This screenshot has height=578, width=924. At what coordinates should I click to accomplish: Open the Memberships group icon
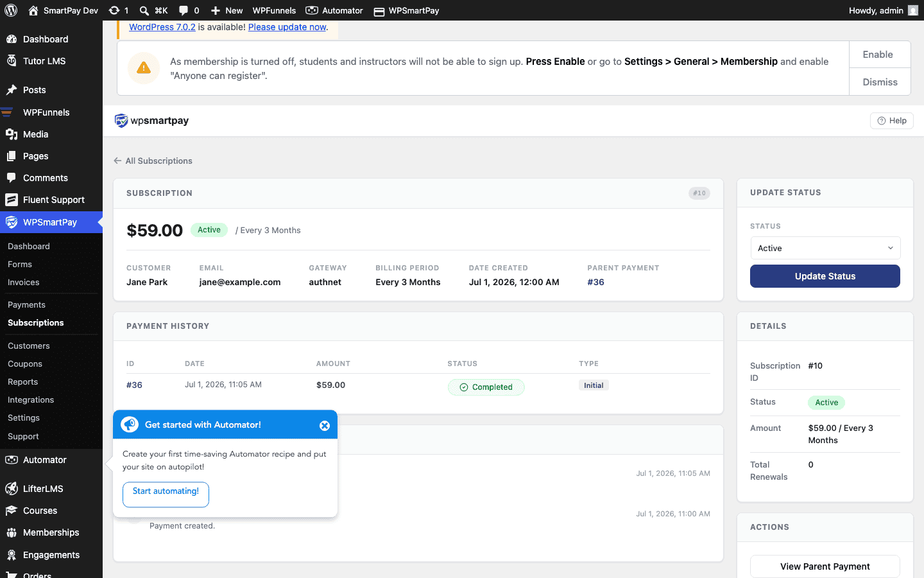(x=12, y=532)
